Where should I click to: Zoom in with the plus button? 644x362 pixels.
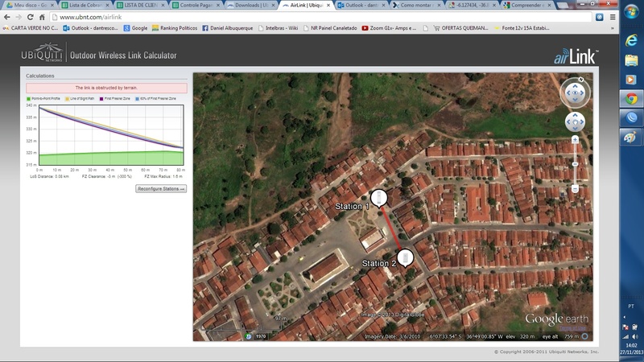(575, 140)
